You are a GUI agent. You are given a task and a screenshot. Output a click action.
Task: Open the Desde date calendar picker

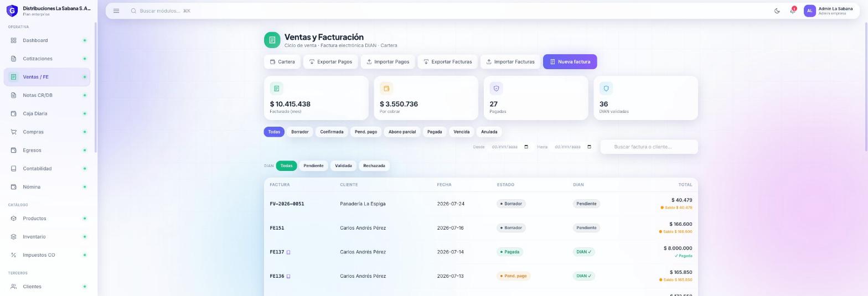click(526, 147)
